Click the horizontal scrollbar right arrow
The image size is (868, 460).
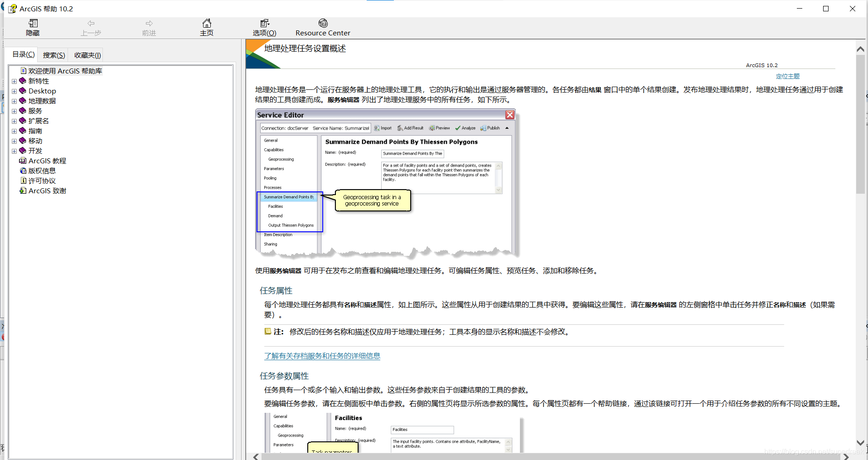tap(846, 456)
